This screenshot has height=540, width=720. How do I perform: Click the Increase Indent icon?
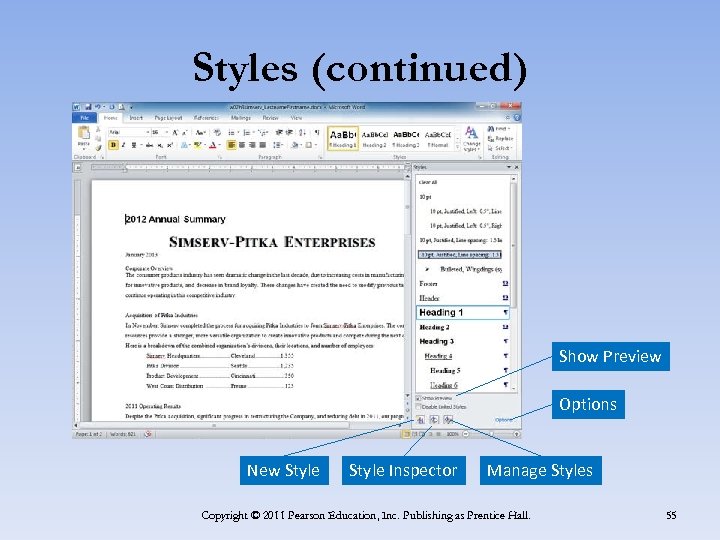click(x=289, y=133)
